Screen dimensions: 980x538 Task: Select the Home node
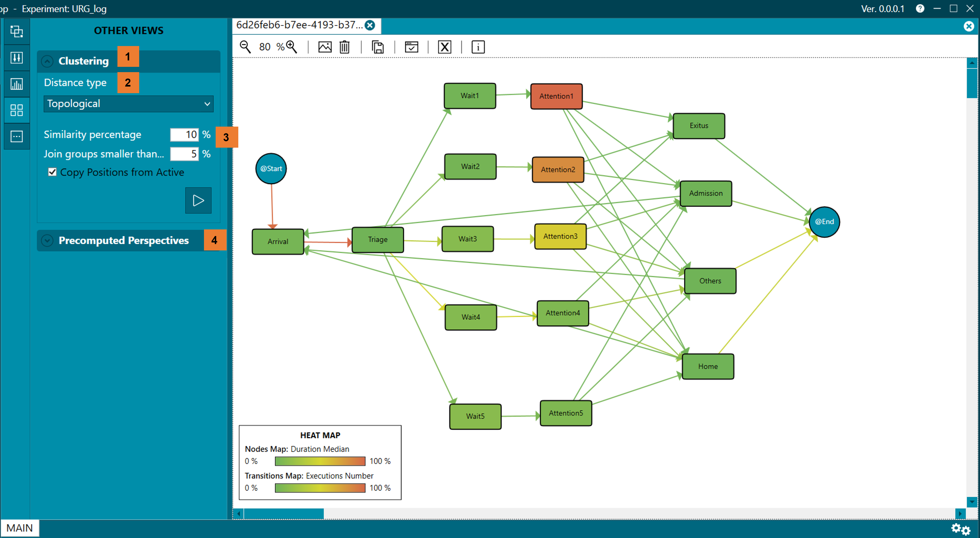point(708,366)
